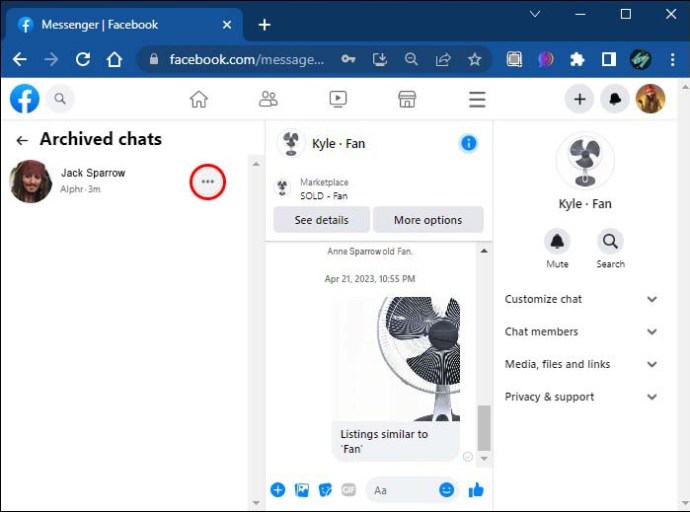Click the See details button
This screenshot has width=690, height=512.
click(321, 220)
